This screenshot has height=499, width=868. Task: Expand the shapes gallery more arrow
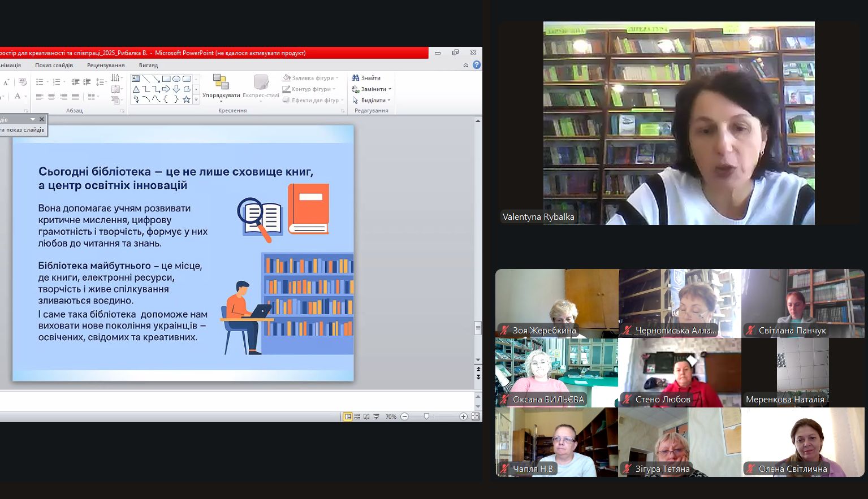tap(196, 99)
